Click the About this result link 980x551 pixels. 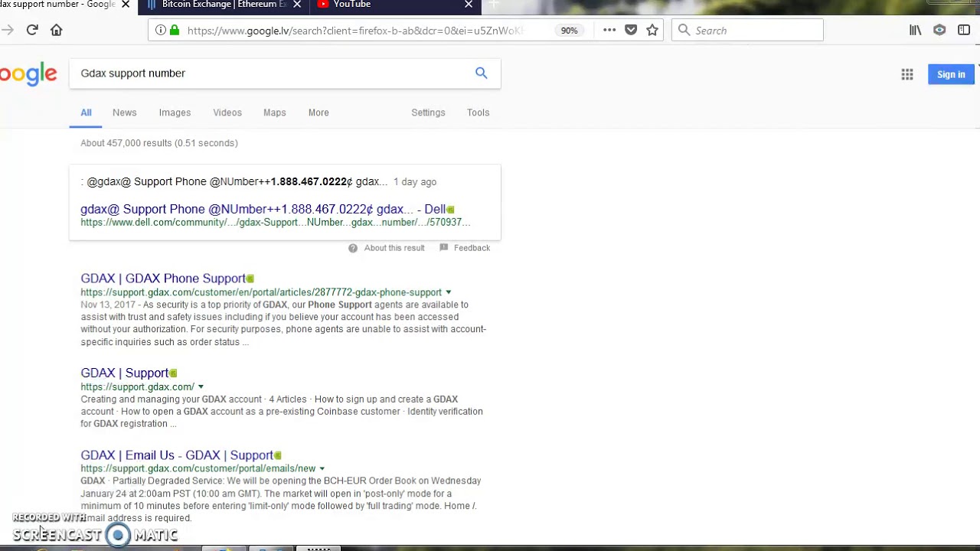tap(394, 248)
